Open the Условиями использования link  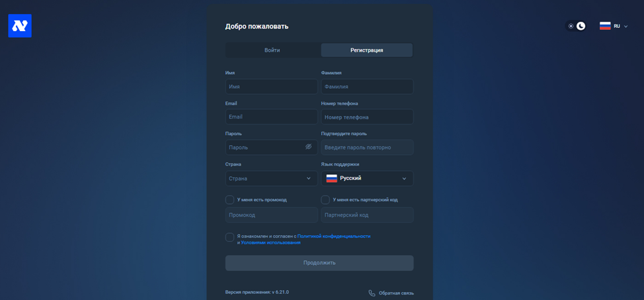pyautogui.click(x=270, y=242)
